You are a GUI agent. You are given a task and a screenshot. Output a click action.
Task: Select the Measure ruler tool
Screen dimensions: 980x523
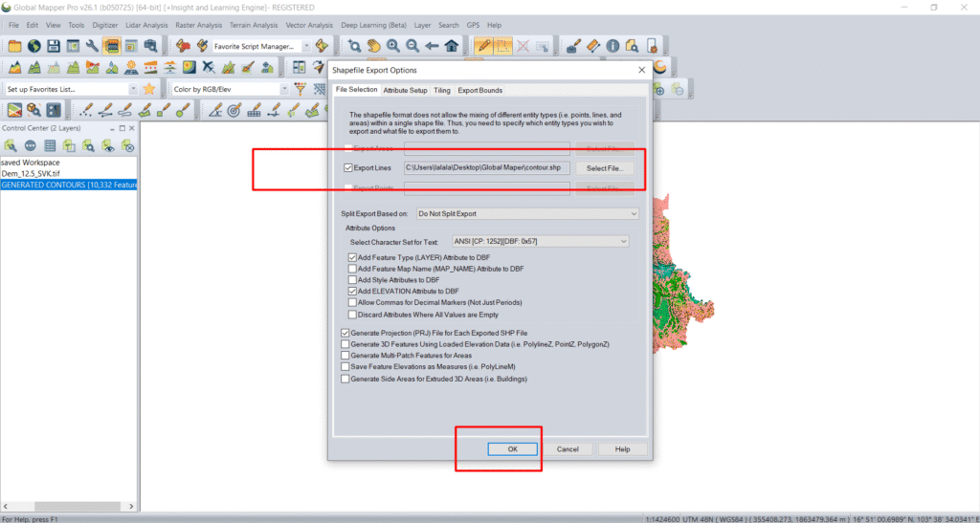(593, 46)
